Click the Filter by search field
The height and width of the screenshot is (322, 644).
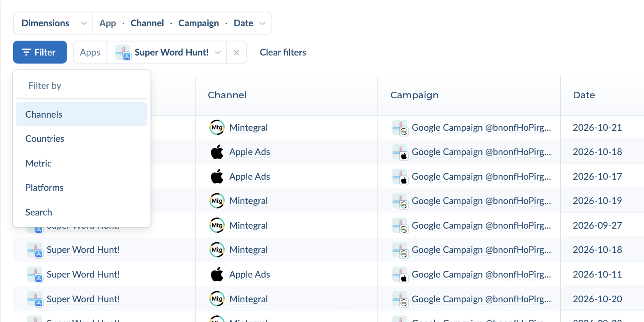[82, 86]
